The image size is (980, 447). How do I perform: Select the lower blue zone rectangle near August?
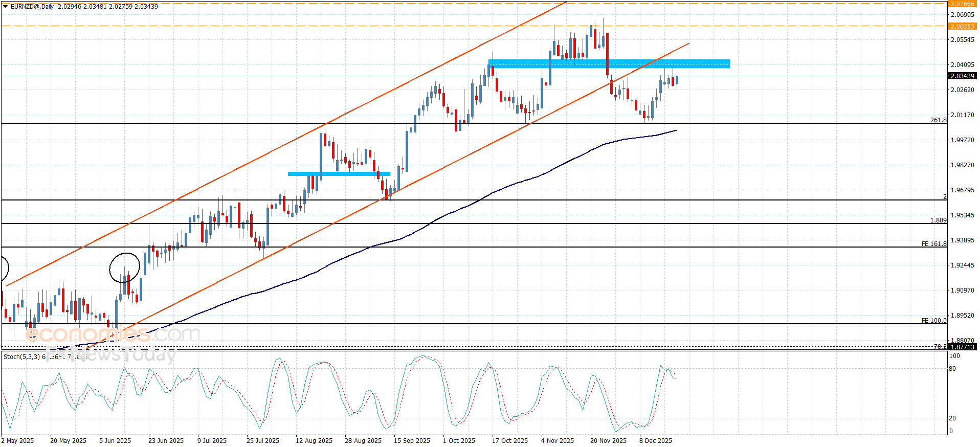339,174
